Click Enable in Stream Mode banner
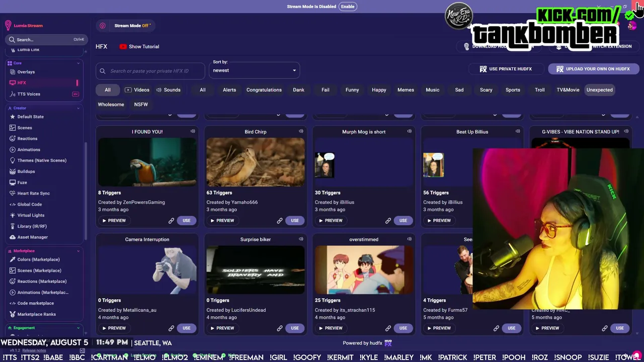The image size is (644, 362). (x=348, y=7)
